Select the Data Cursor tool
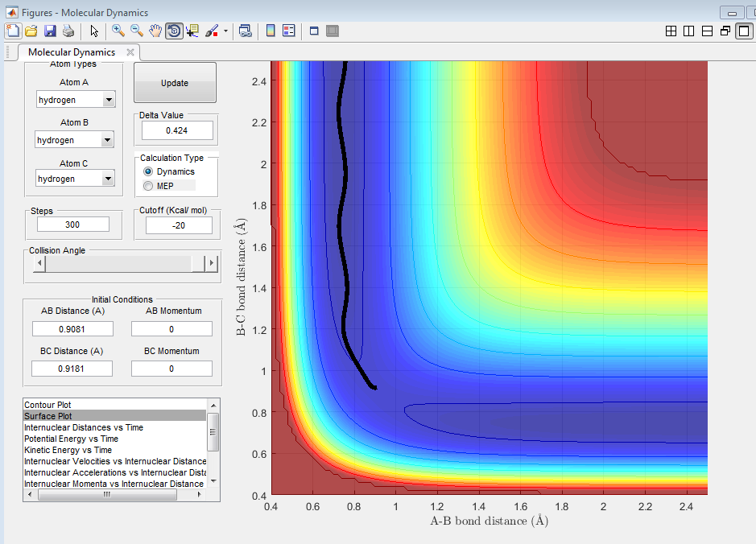 (192, 31)
